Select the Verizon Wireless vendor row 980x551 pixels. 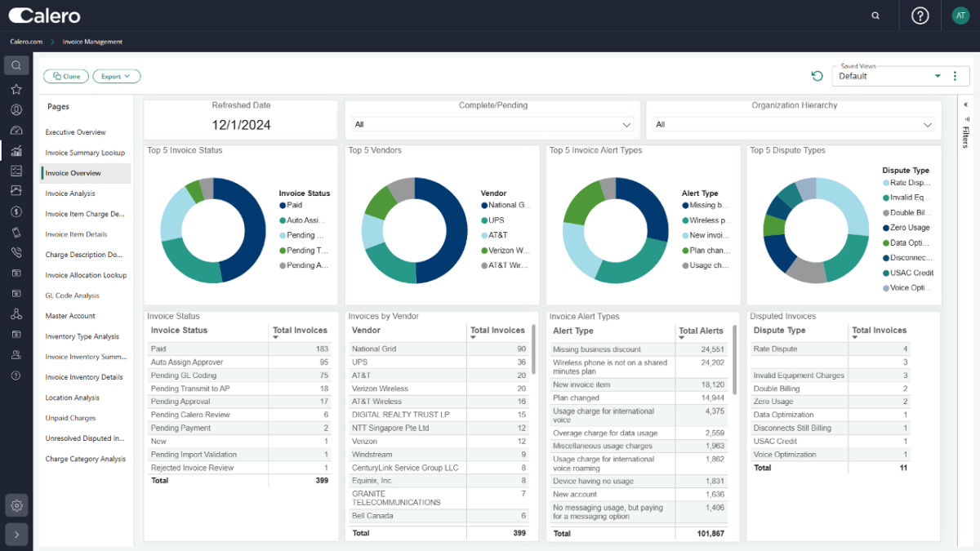pyautogui.click(x=439, y=389)
